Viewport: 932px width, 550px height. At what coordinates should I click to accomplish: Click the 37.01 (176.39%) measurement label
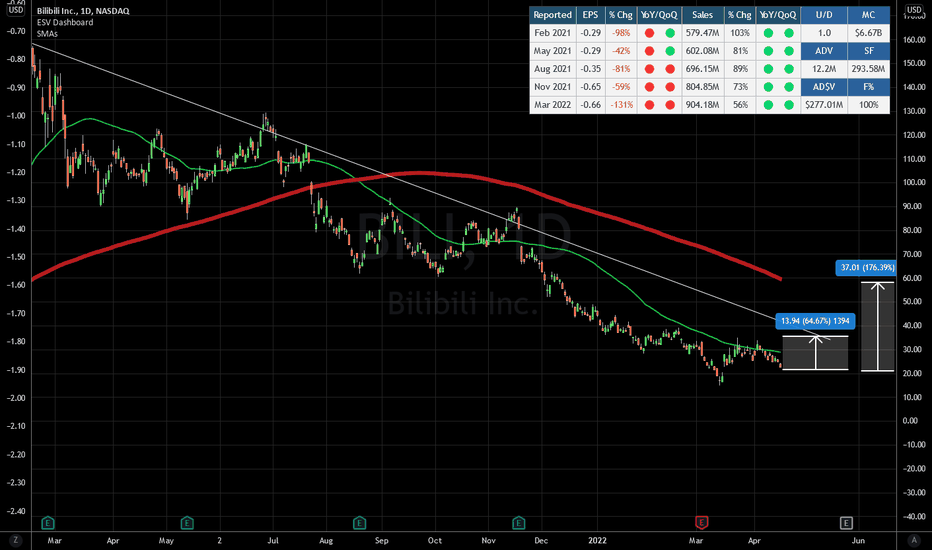865,268
